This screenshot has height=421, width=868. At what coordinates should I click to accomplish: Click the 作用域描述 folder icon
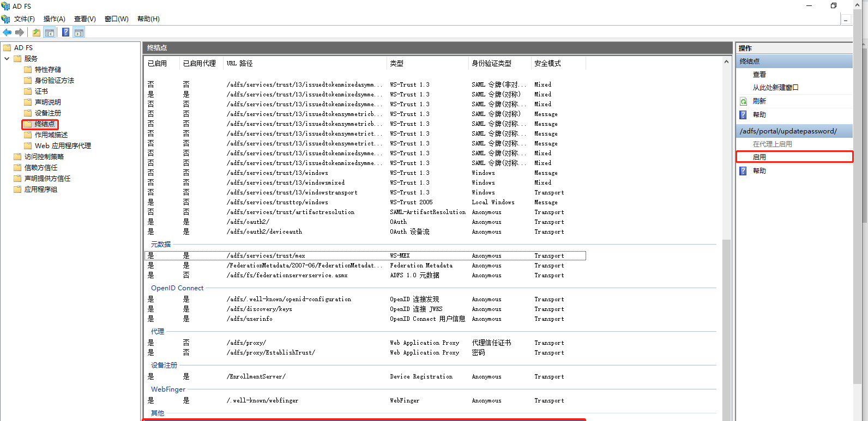point(28,135)
